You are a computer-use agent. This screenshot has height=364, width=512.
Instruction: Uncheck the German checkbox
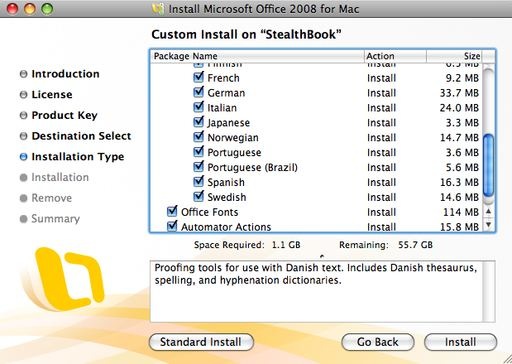click(x=199, y=92)
